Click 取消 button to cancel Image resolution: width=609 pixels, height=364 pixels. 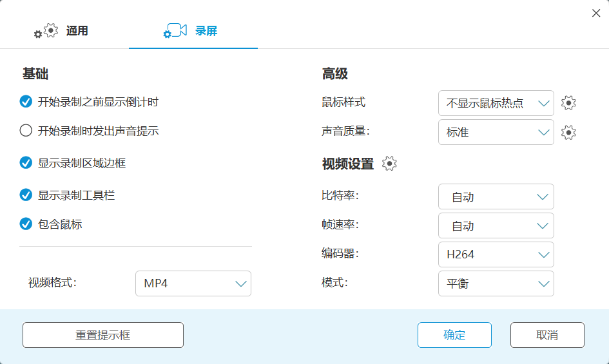(x=547, y=335)
